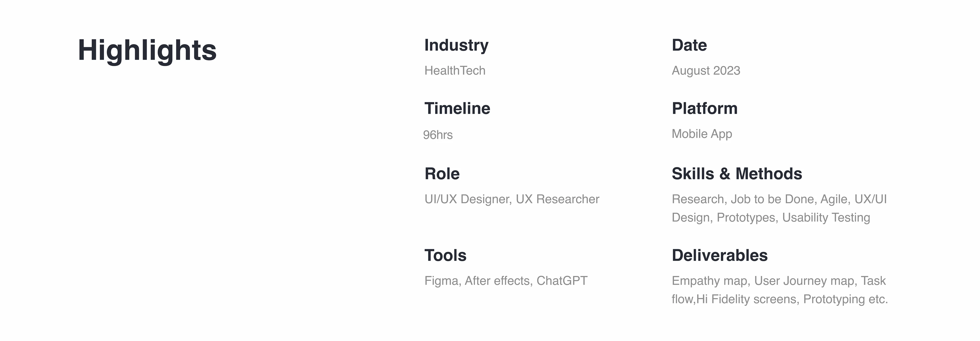Select the Date heading
Viewport: 980px width, 341px height.
689,45
